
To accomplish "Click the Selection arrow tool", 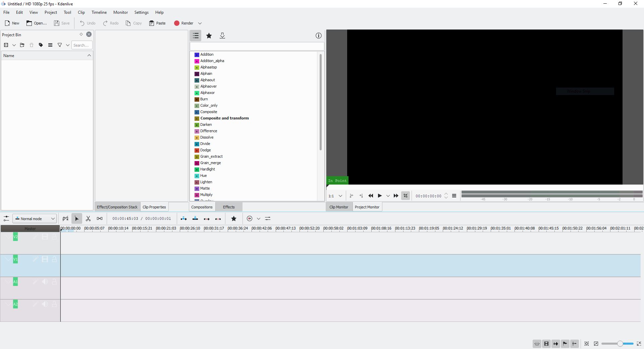I will (76, 219).
